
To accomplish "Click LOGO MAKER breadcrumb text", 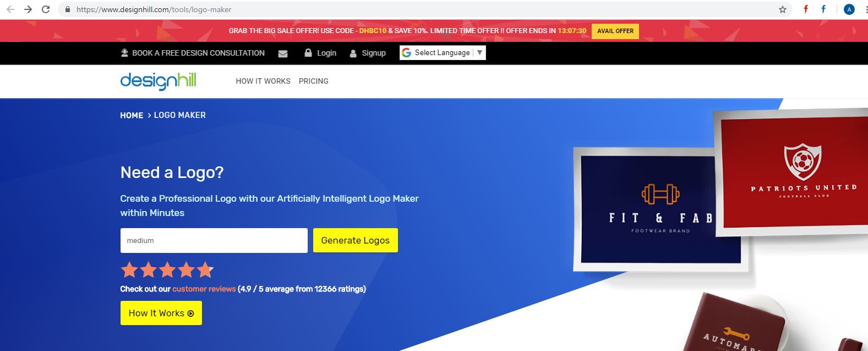I will pos(180,115).
